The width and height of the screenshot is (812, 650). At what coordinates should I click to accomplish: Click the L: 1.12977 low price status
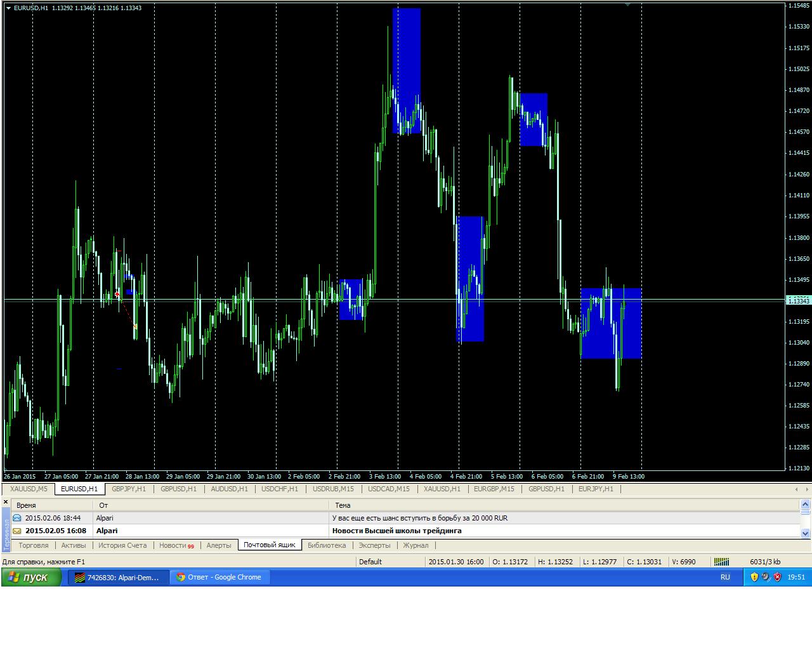click(600, 561)
